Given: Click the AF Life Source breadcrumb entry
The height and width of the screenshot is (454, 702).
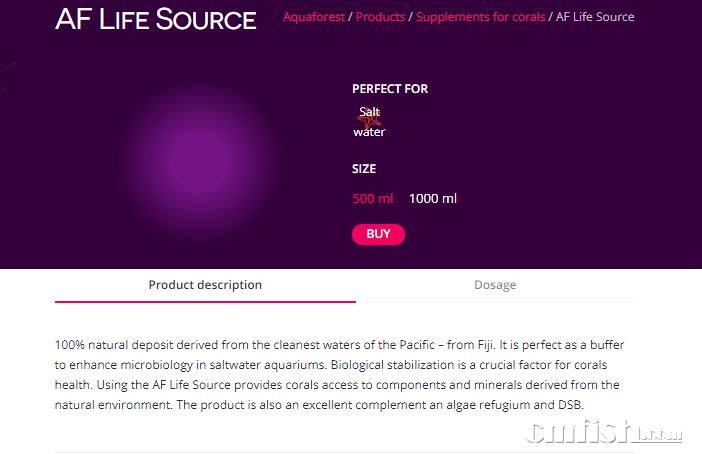Looking at the screenshot, I should 596,17.
